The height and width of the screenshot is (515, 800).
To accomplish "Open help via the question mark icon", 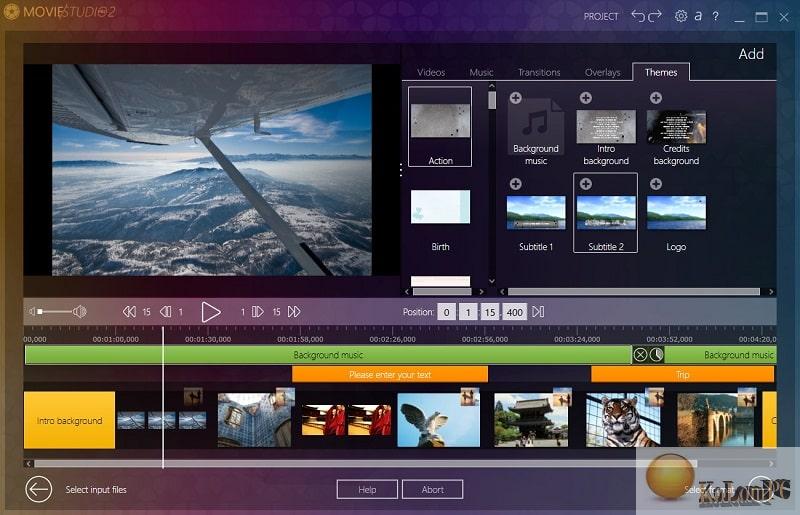I will point(716,16).
